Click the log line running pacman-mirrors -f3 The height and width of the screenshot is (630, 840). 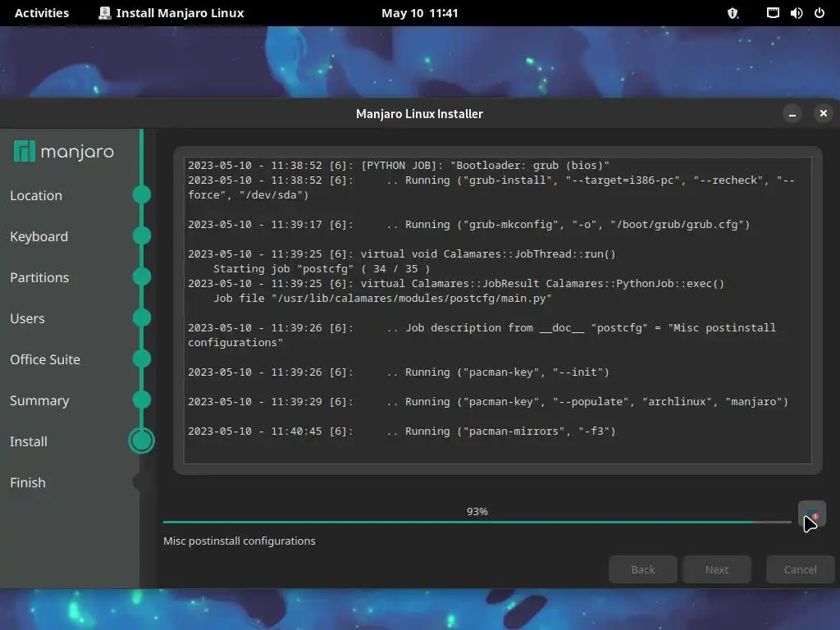pyautogui.click(x=402, y=431)
